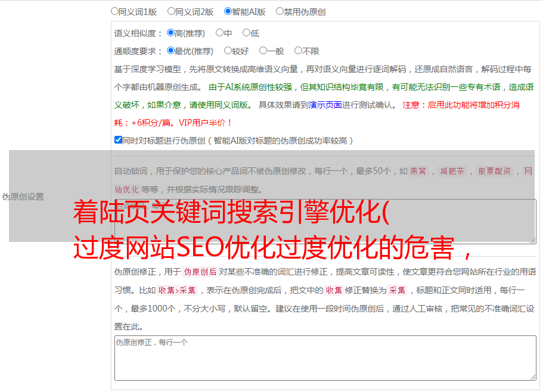Click the 股票配资 example keyword tag

click(x=495, y=171)
